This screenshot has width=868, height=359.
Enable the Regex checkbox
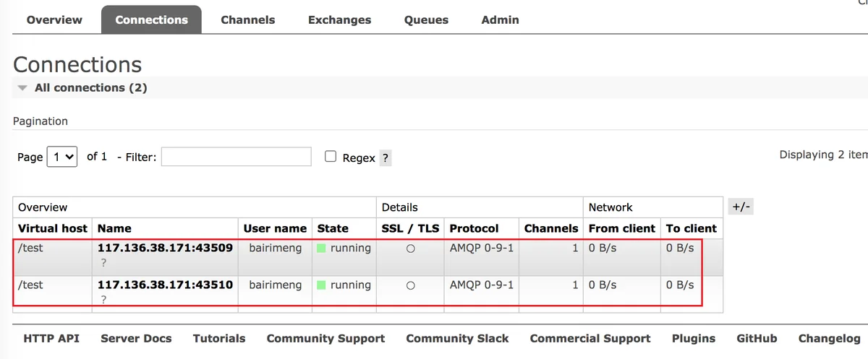tap(331, 157)
